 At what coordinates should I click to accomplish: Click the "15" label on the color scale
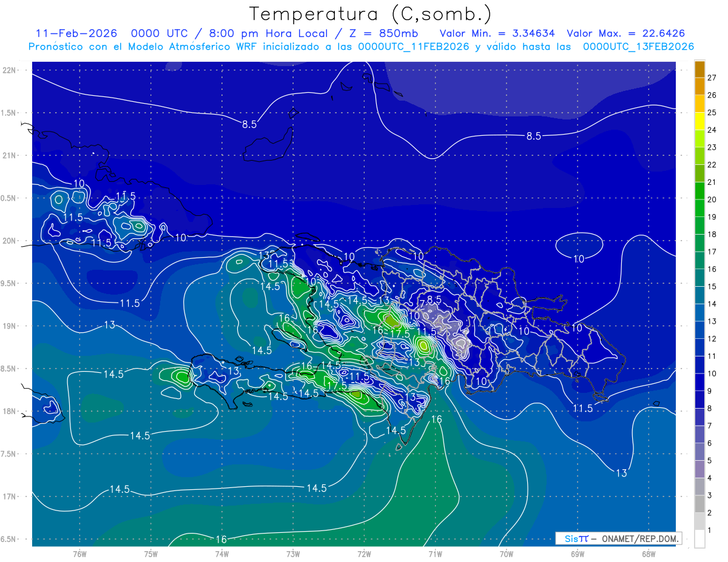712,286
